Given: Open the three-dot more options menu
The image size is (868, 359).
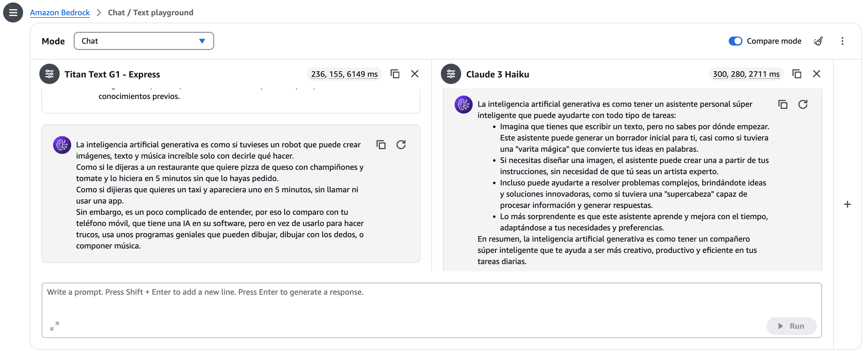Looking at the screenshot, I should (842, 41).
